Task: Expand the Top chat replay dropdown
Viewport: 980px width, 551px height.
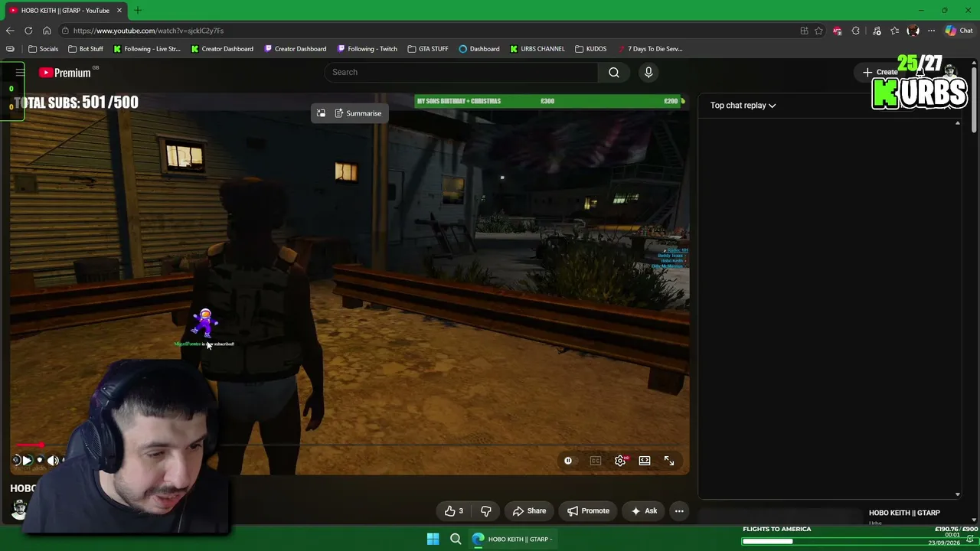Action: click(x=743, y=106)
